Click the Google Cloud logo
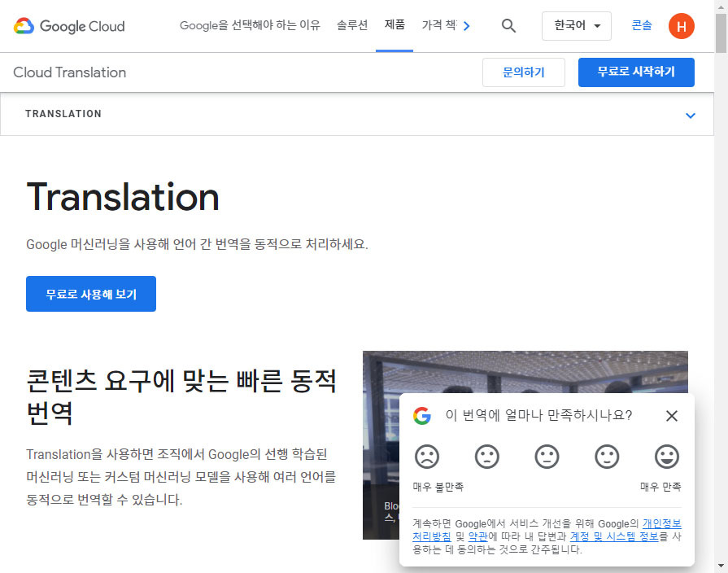 coord(69,26)
